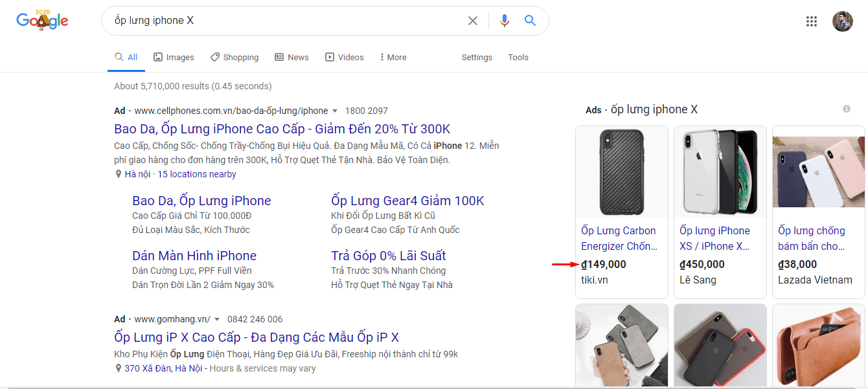Click the www.cellphones.com.vn ad URL text
868x389 pixels.
(231, 111)
